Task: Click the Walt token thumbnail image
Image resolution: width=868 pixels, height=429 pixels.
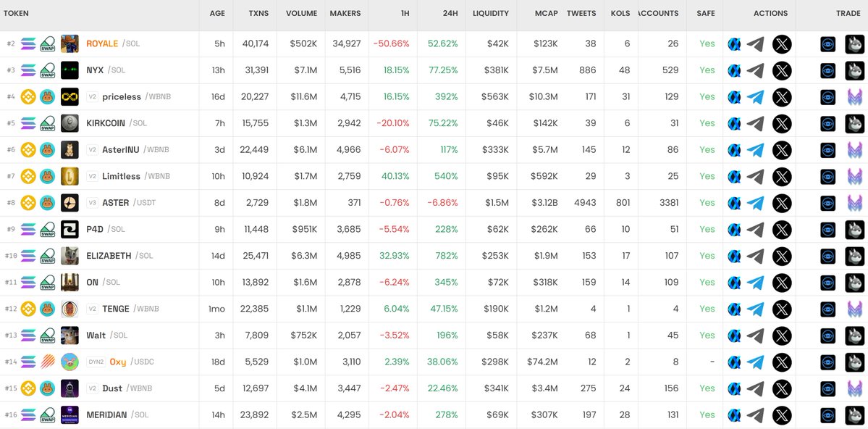Action: coord(69,336)
